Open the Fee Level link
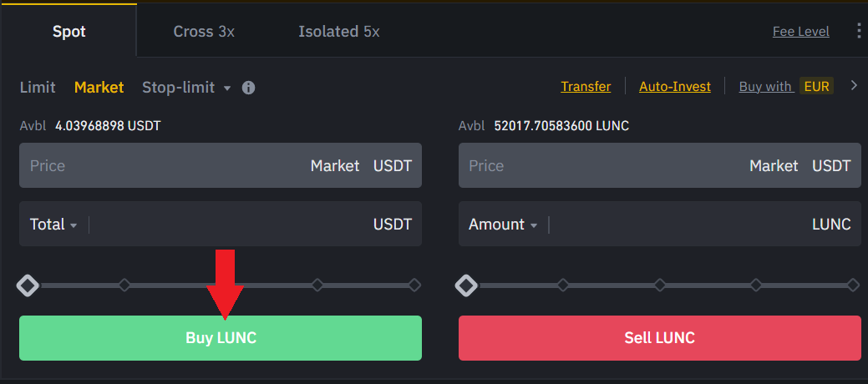The image size is (868, 384). (800, 32)
